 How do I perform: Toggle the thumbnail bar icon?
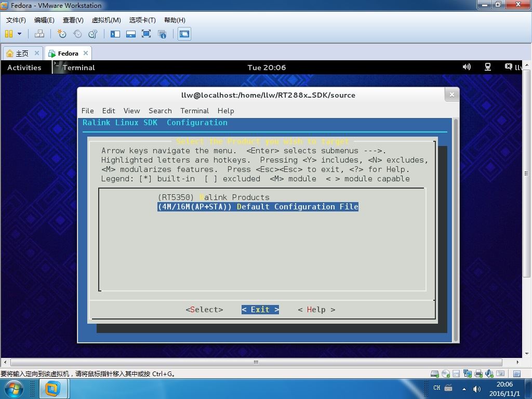click(130, 34)
